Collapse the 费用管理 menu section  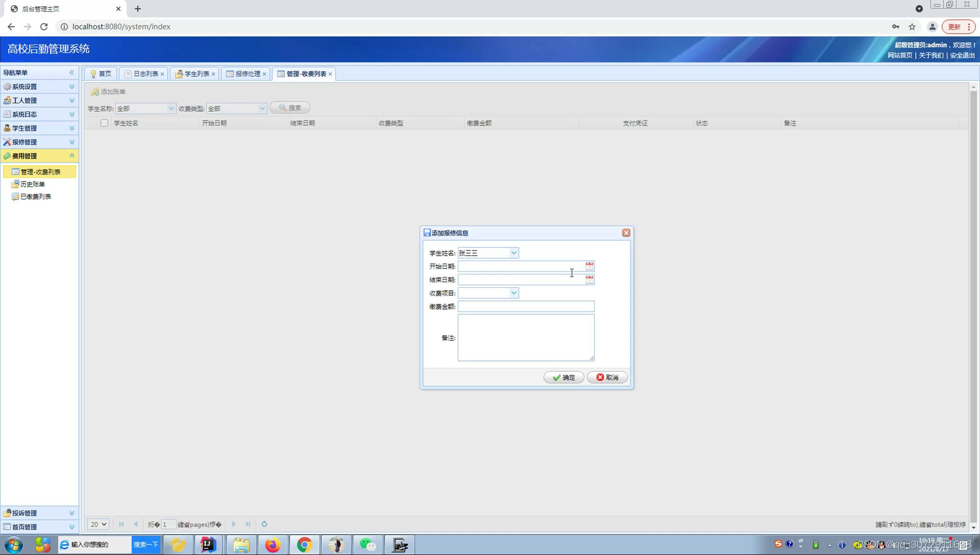click(39, 156)
